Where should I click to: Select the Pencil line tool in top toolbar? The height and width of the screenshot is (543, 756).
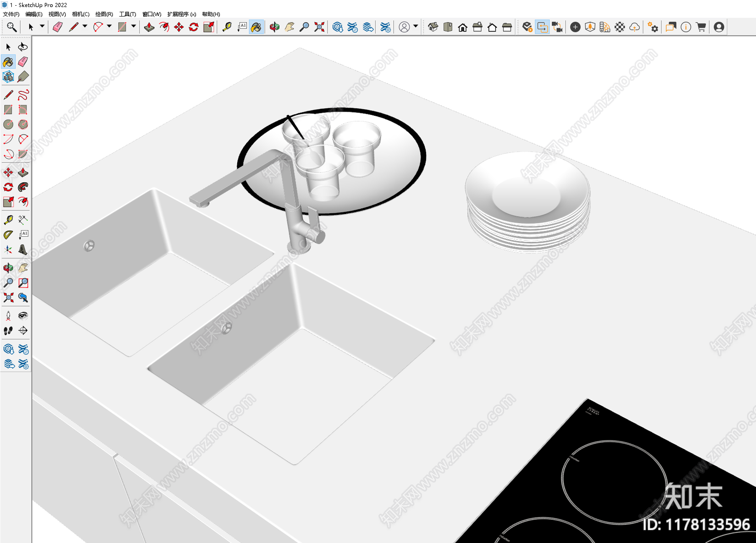pos(73,27)
